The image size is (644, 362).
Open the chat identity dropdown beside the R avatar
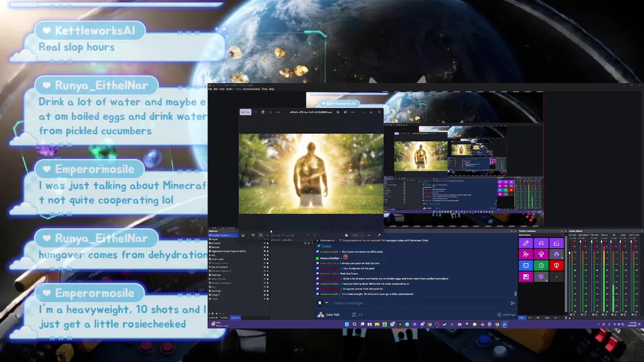coord(327,303)
